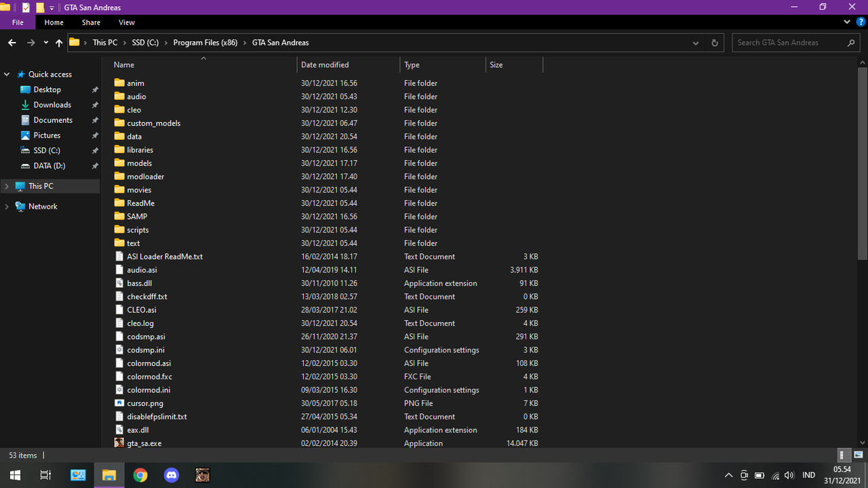Expand the breadcrumb chevron after This PC
Screen dimensions: 868x488
[x=125, y=43]
